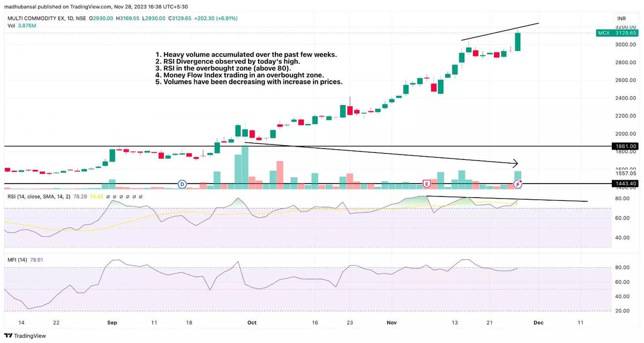
Task: Click the 'Sep' date axis label
Action: tap(112, 323)
